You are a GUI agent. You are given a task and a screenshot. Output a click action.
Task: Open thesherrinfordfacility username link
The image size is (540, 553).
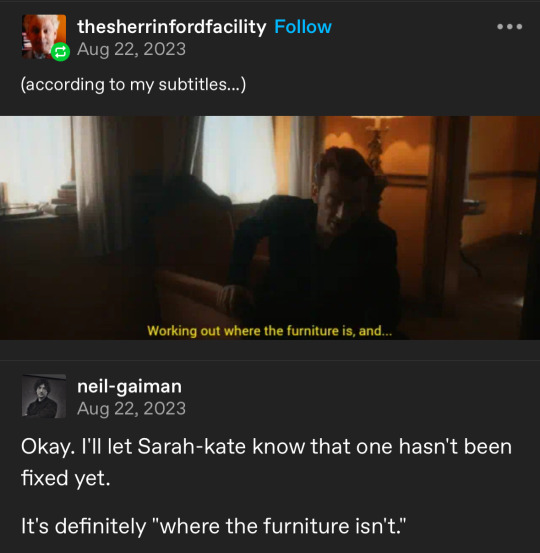(x=171, y=27)
